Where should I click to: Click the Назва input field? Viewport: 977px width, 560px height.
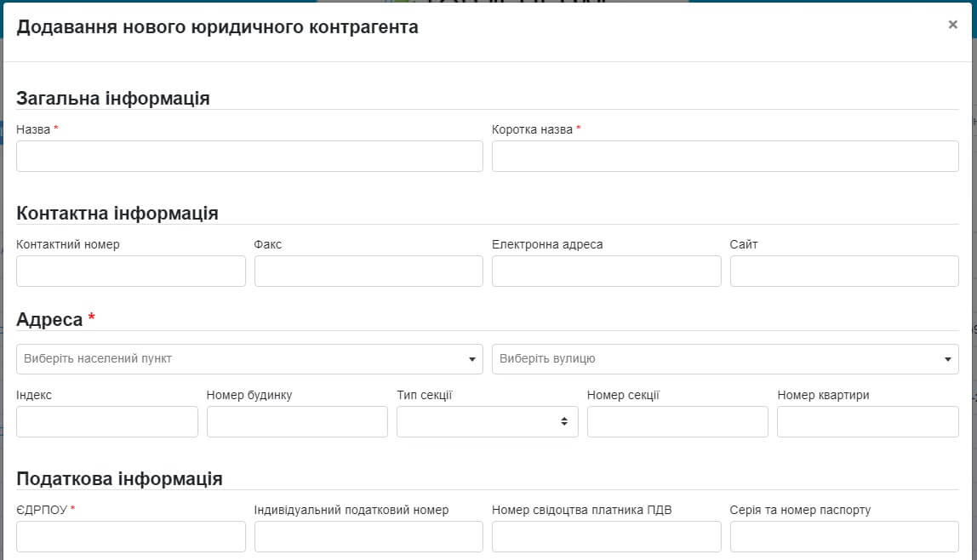coord(249,157)
